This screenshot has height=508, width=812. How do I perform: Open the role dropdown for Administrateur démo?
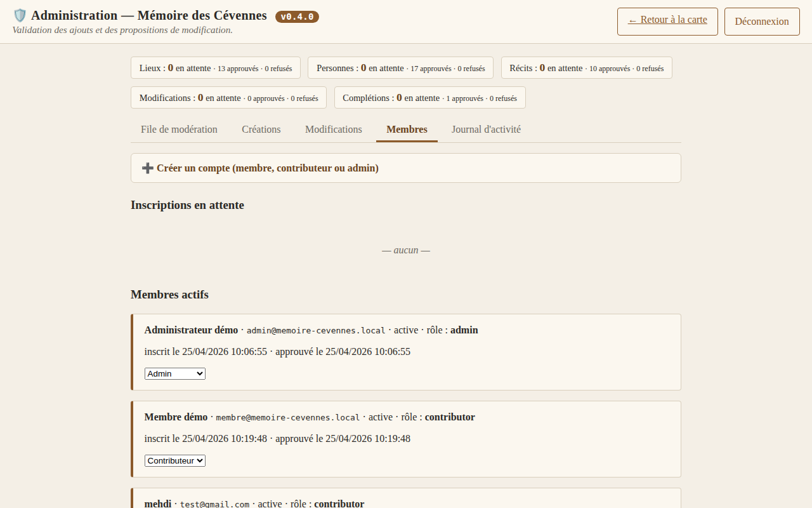174,373
